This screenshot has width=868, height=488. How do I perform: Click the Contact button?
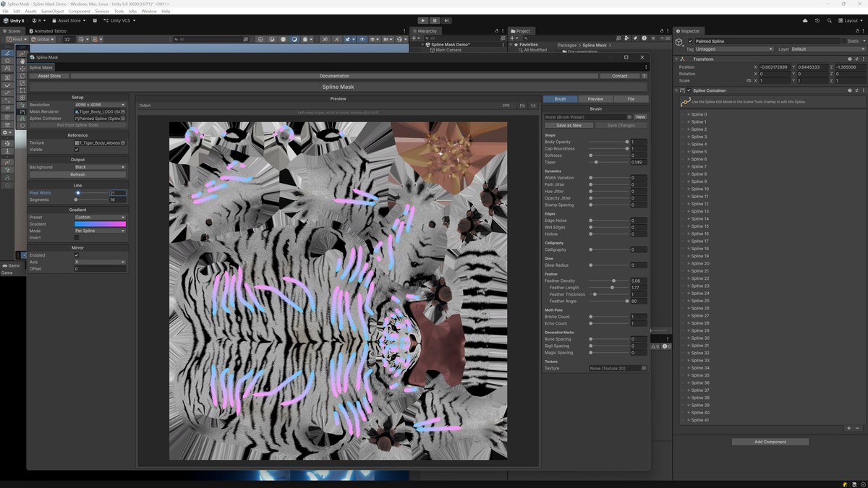[620, 76]
